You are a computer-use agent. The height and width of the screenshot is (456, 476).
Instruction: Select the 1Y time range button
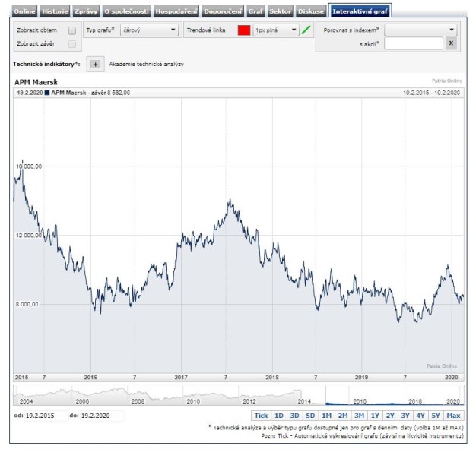375,416
